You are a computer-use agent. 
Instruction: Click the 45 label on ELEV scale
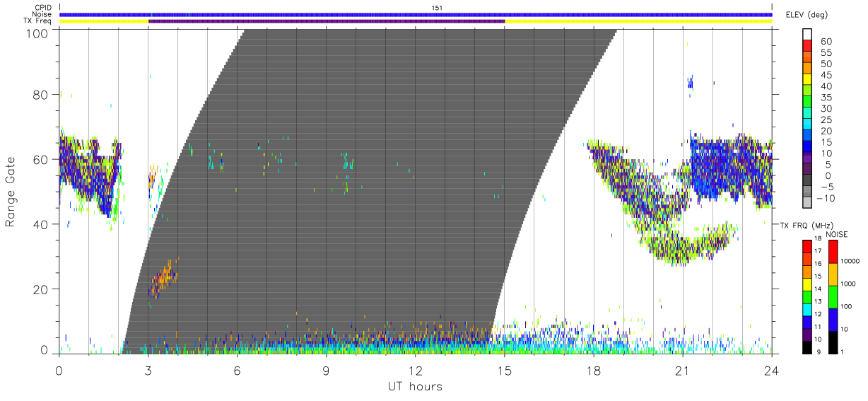[x=825, y=76]
